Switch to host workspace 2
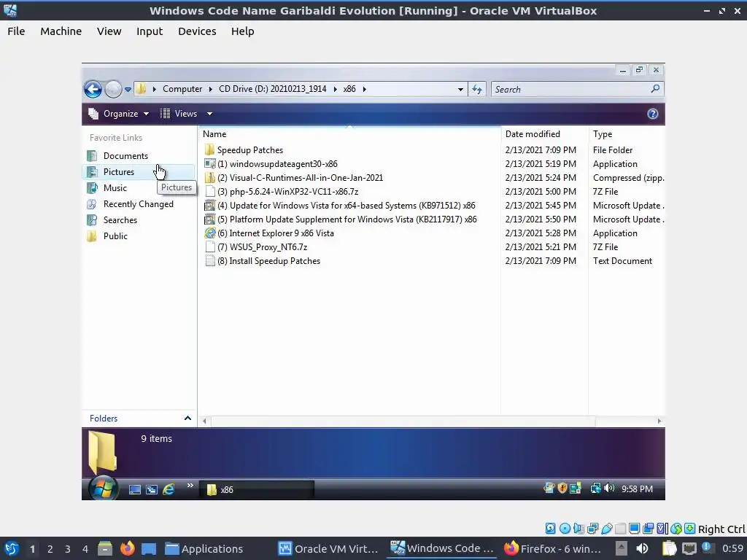747x560 pixels. point(50,549)
